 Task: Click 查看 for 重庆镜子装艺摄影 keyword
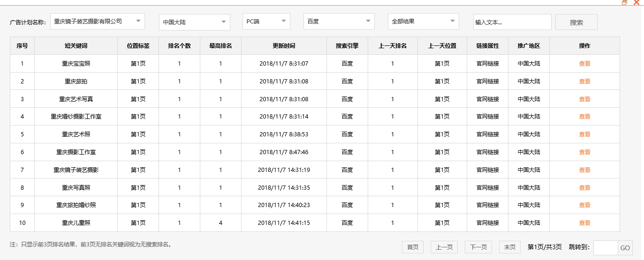(x=584, y=170)
